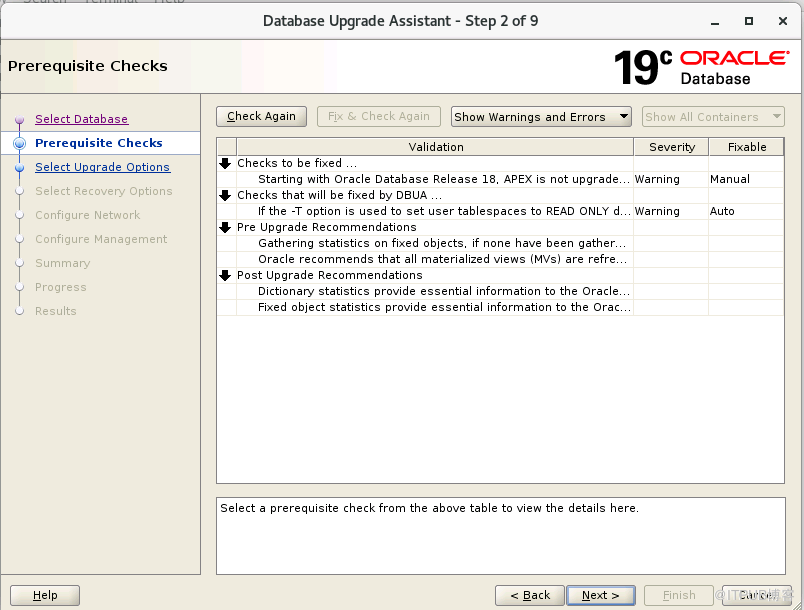This screenshot has height=610, width=804.
Task: Click the Prerequisite Checks step circle icon
Action: [19, 144]
